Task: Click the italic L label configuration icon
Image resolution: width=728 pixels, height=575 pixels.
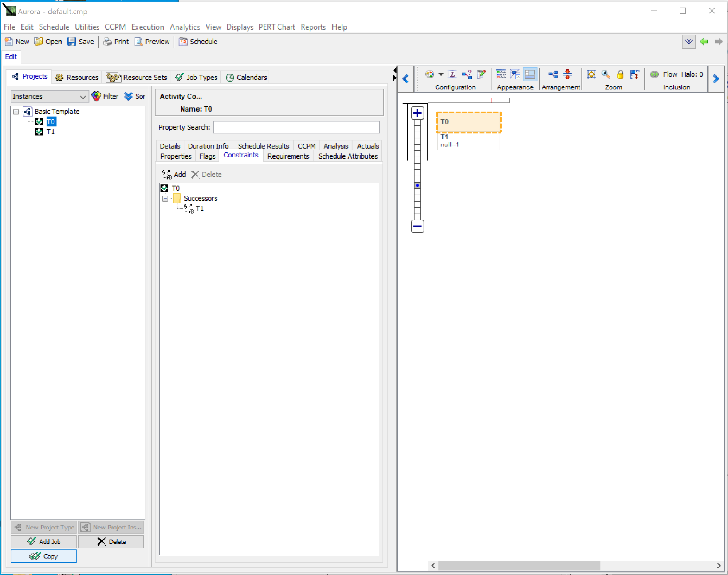Action: (x=452, y=74)
